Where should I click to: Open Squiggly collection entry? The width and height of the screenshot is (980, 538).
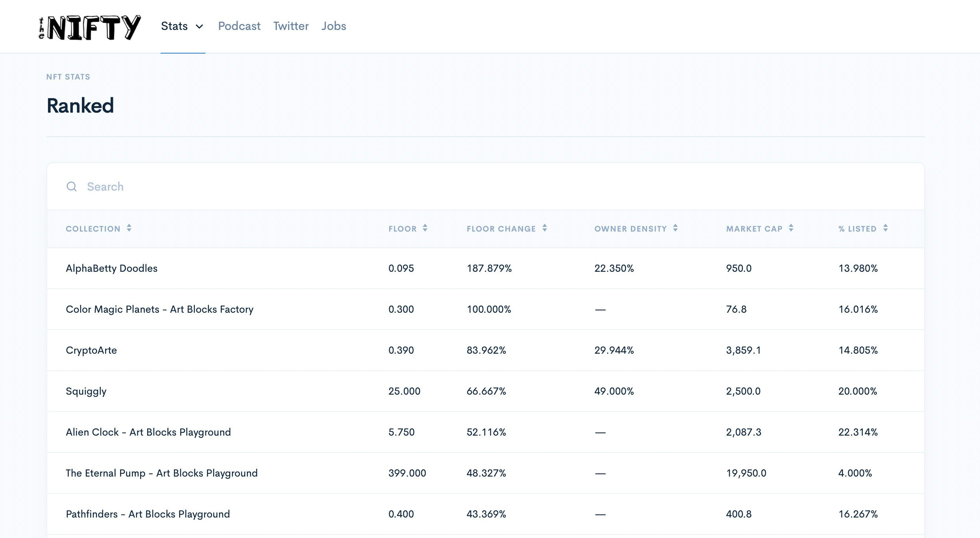(86, 391)
